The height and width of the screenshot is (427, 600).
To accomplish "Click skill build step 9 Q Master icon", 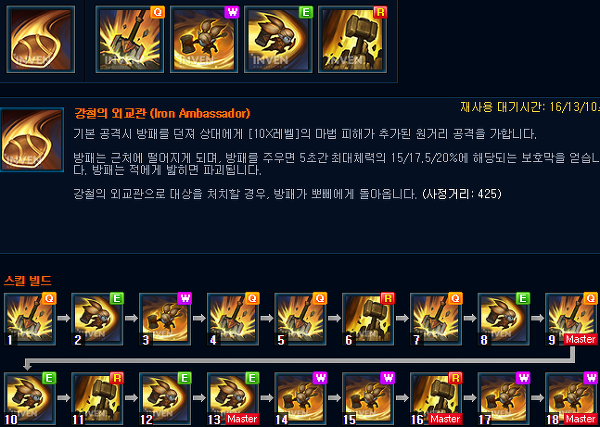I will pyautogui.click(x=571, y=319).
